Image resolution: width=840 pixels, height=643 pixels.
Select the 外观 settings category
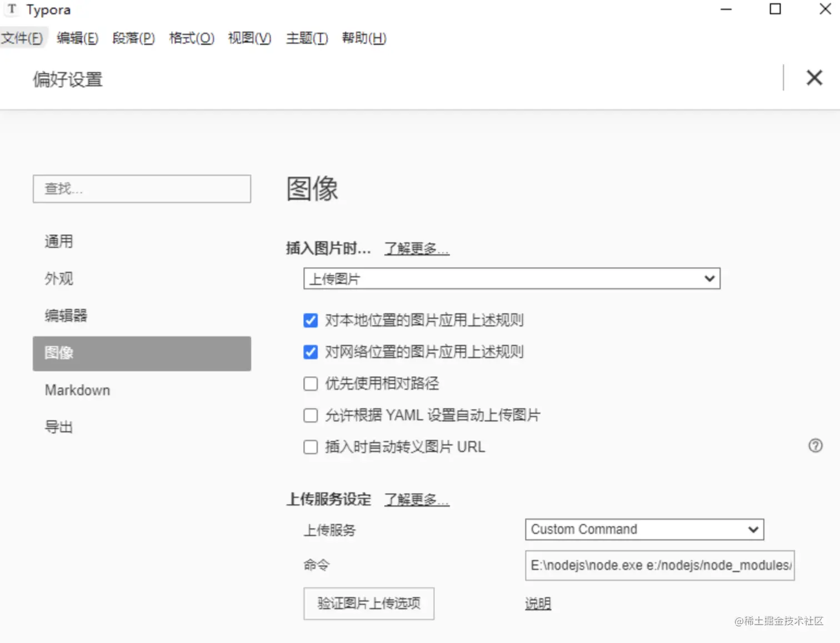pos(142,279)
